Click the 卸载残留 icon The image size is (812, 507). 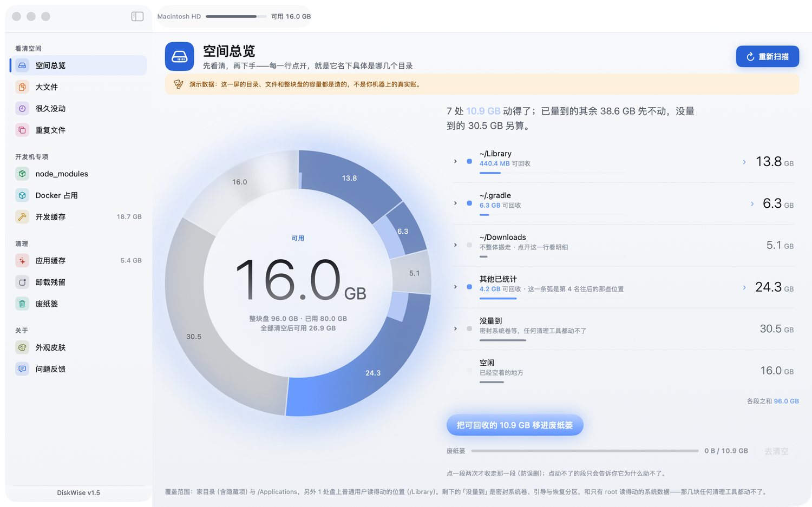[x=22, y=282]
